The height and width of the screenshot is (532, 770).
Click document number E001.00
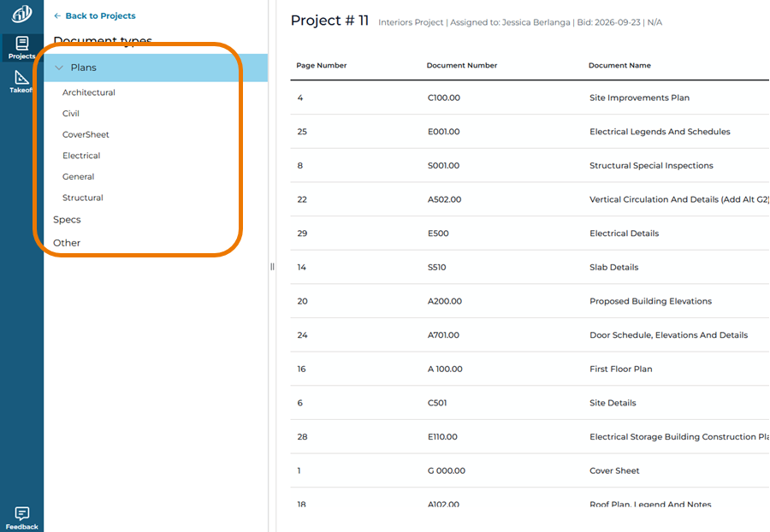443,132
